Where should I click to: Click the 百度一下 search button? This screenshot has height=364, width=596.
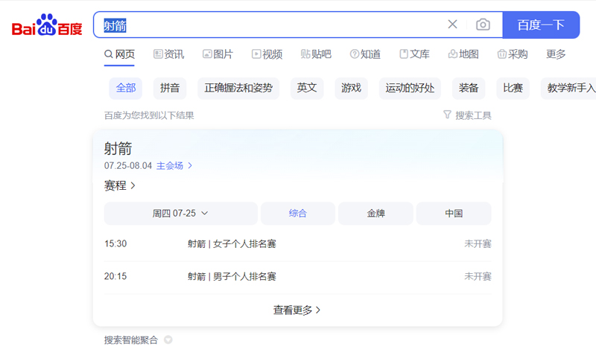(x=541, y=25)
